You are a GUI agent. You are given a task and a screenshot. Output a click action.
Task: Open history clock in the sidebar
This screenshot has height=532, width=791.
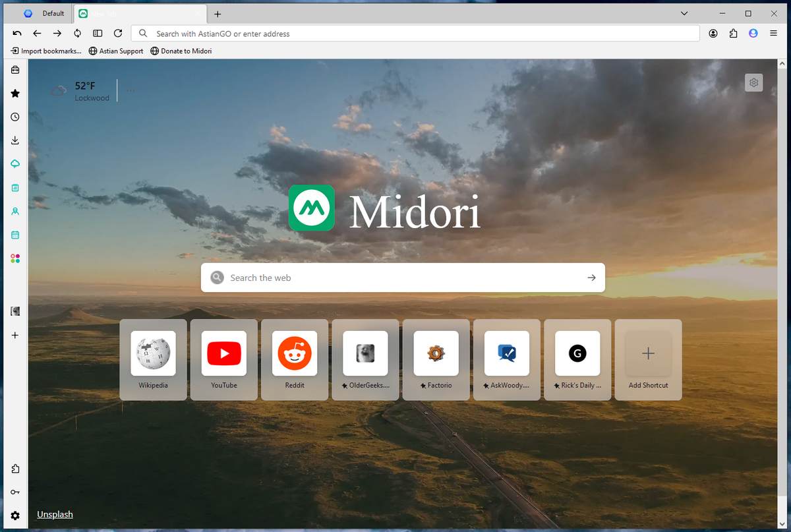pos(15,117)
